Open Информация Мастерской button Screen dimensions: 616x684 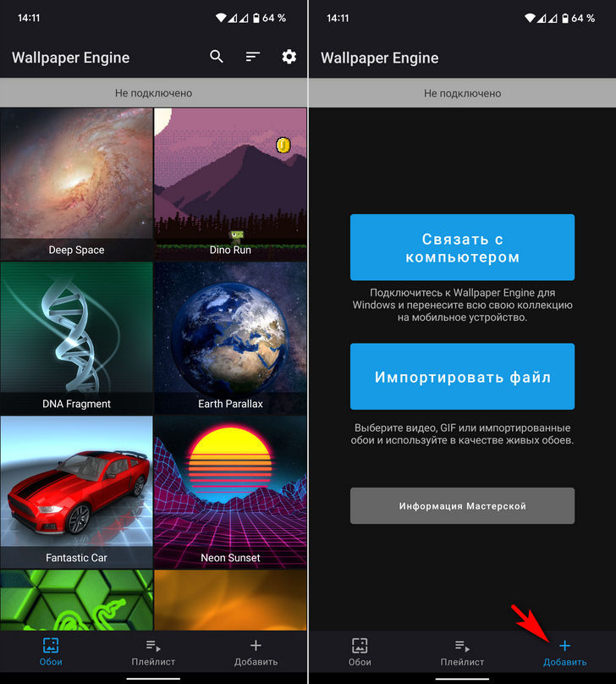[x=462, y=506]
